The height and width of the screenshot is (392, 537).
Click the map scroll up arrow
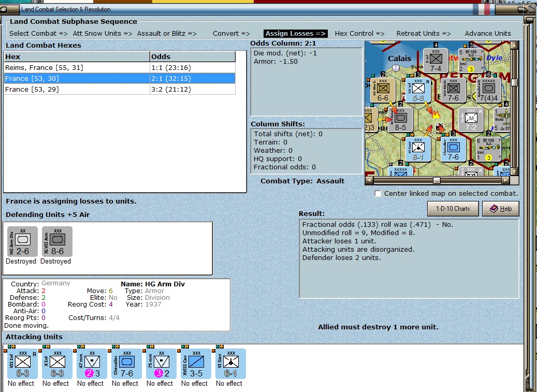tap(514, 45)
